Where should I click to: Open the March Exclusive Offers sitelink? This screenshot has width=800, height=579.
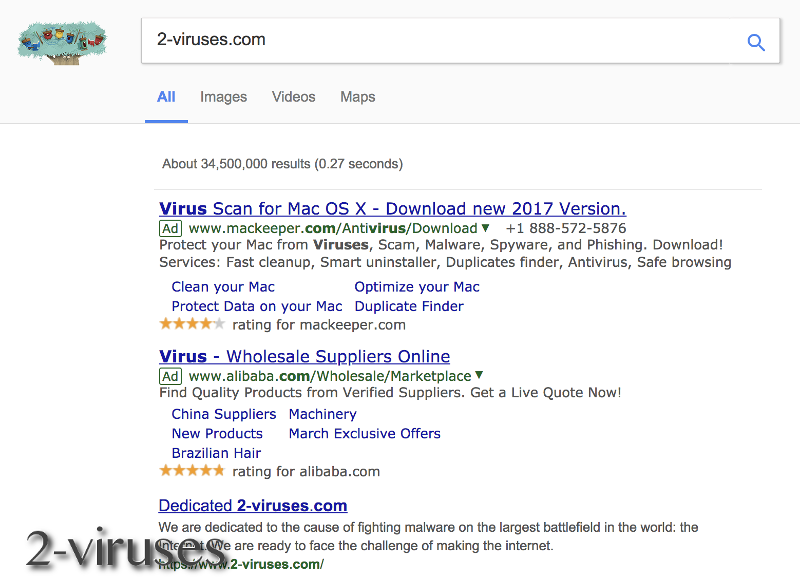pos(364,433)
